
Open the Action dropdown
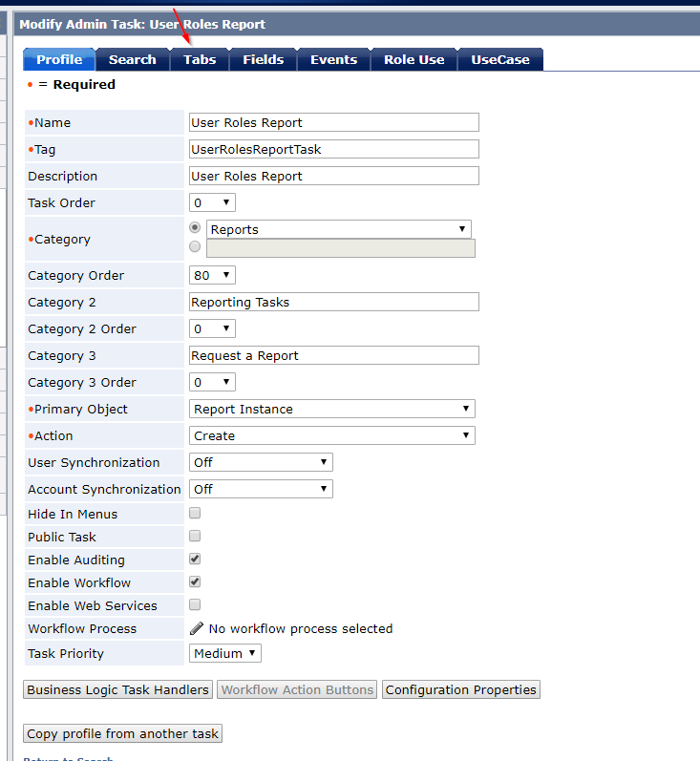[x=332, y=435]
